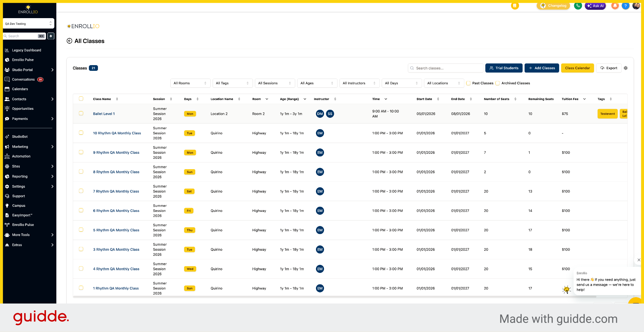Viewport: 644px width, 332px height.
Task: Click the Wed day badge for 4 Rhythm class
Action: [190, 269]
